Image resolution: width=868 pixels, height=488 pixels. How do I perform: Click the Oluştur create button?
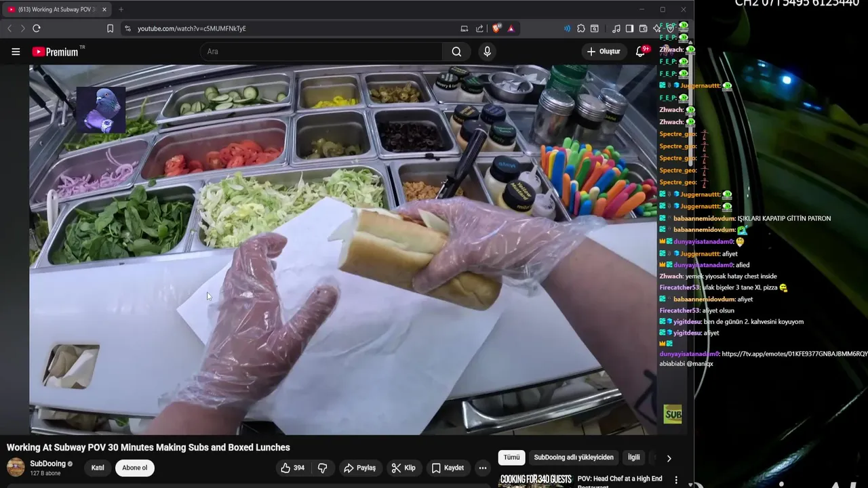[604, 52]
